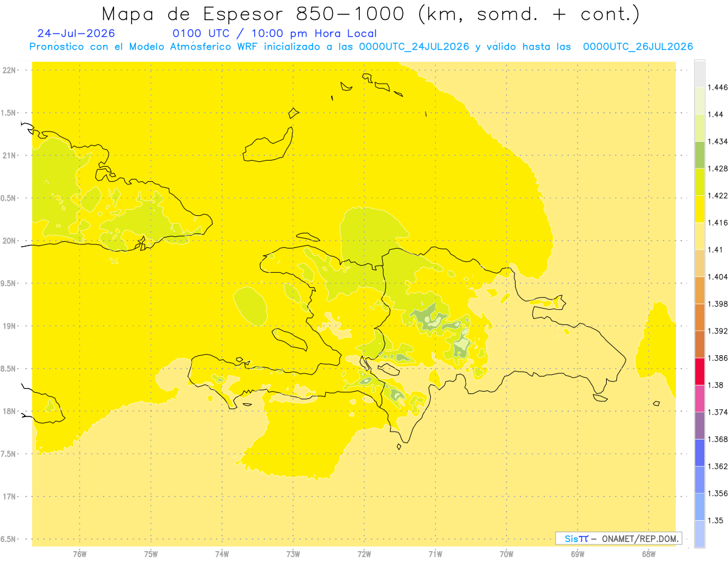
Task: Pick the dark green swatch between 1.434 and 1.428
Action: point(699,155)
